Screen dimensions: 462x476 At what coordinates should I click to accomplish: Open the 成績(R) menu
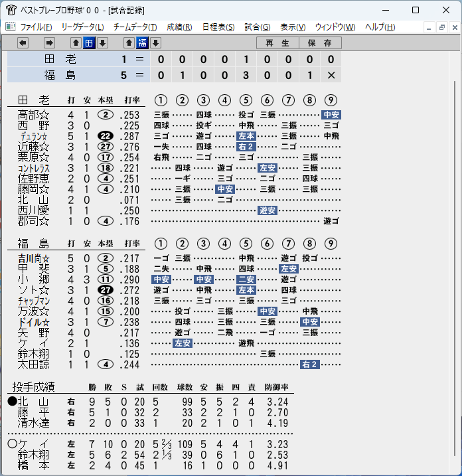tap(179, 27)
